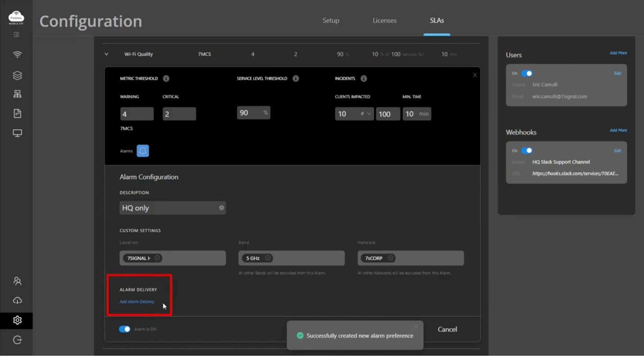Toggle the HQ Slack webhook switch
The image size is (644, 358).
point(526,151)
